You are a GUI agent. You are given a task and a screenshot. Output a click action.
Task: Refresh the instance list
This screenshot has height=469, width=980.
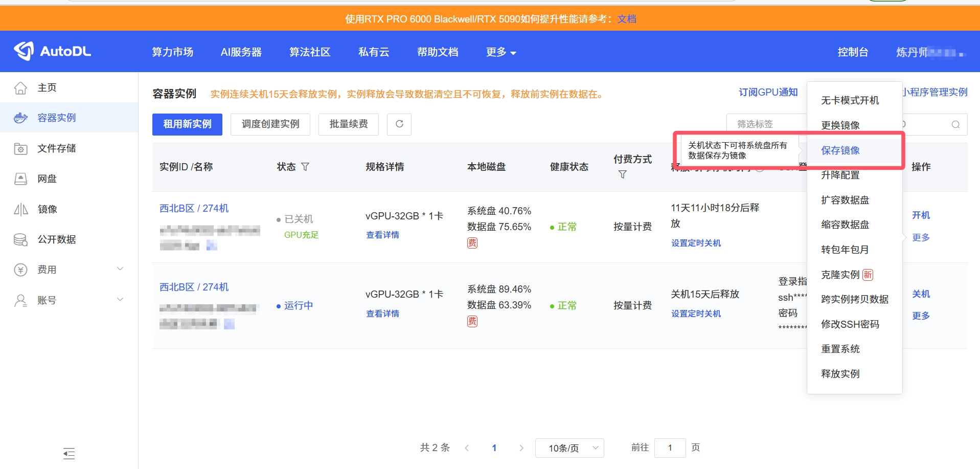[399, 124]
